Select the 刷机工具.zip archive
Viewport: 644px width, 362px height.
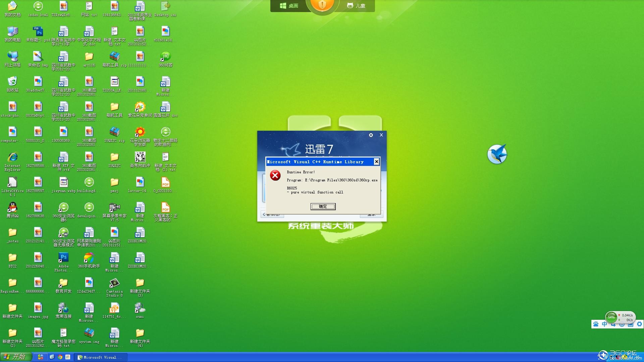point(114,59)
